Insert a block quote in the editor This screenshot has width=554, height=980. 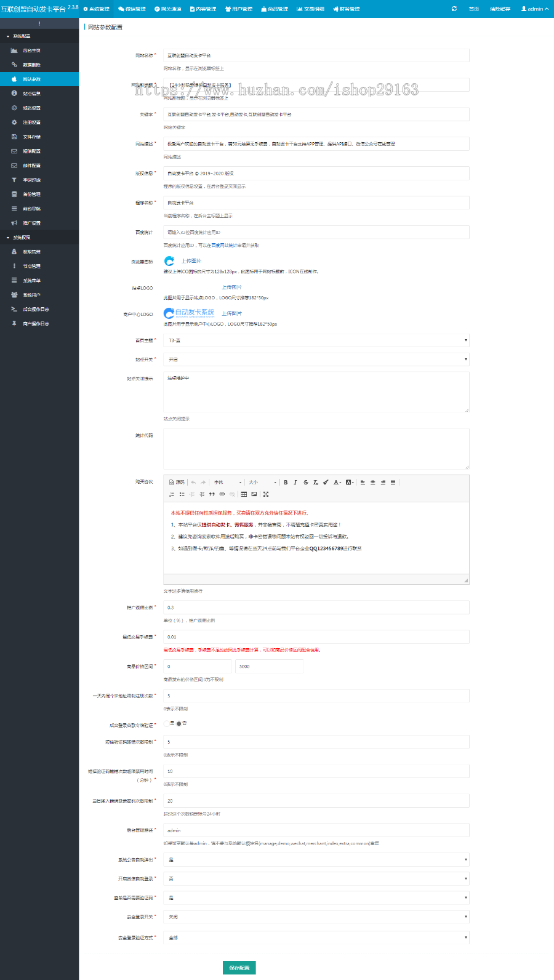point(212,494)
